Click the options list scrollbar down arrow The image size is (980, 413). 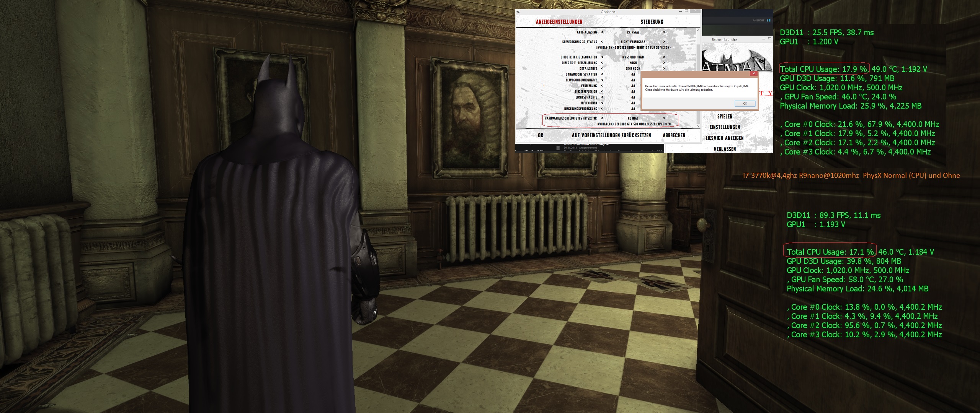699,126
